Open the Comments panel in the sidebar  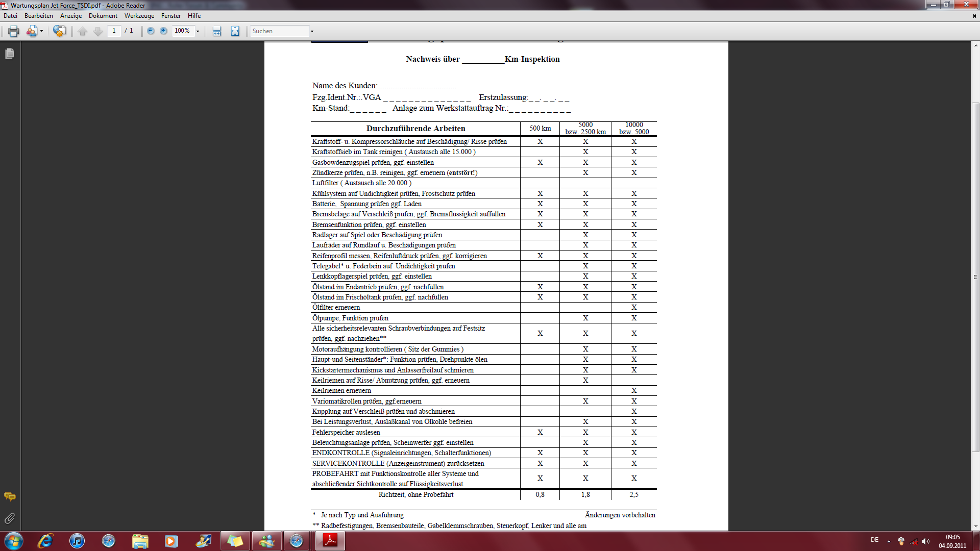tap(10, 496)
